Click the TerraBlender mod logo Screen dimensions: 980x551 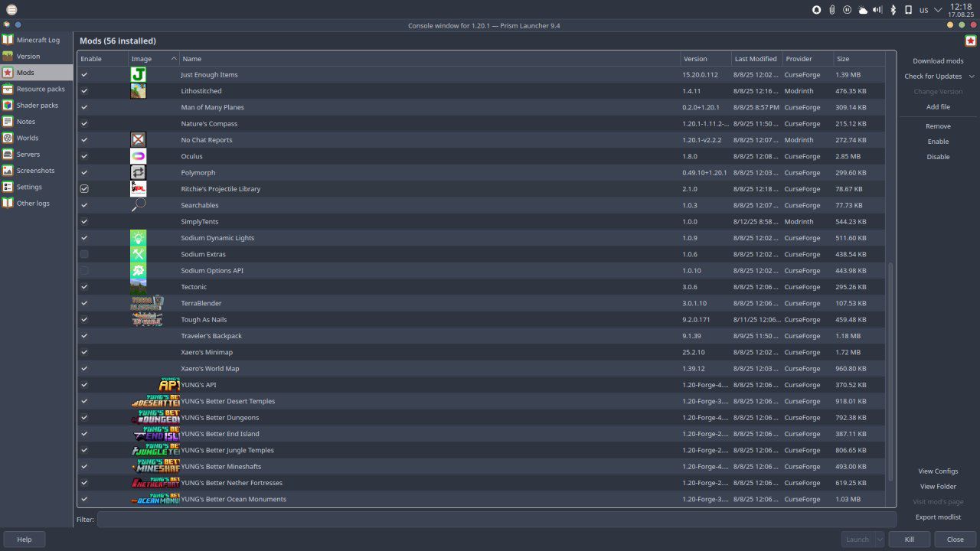(148, 303)
